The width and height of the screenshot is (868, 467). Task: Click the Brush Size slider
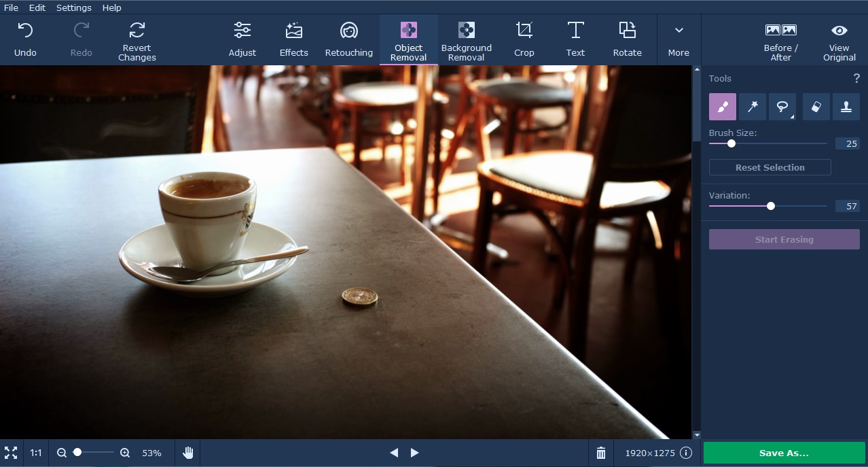pyautogui.click(x=768, y=143)
